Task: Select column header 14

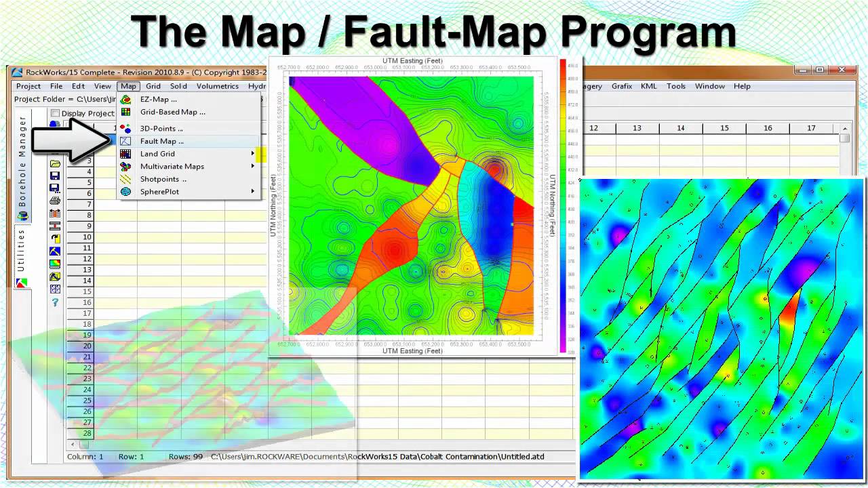Action: tap(680, 128)
